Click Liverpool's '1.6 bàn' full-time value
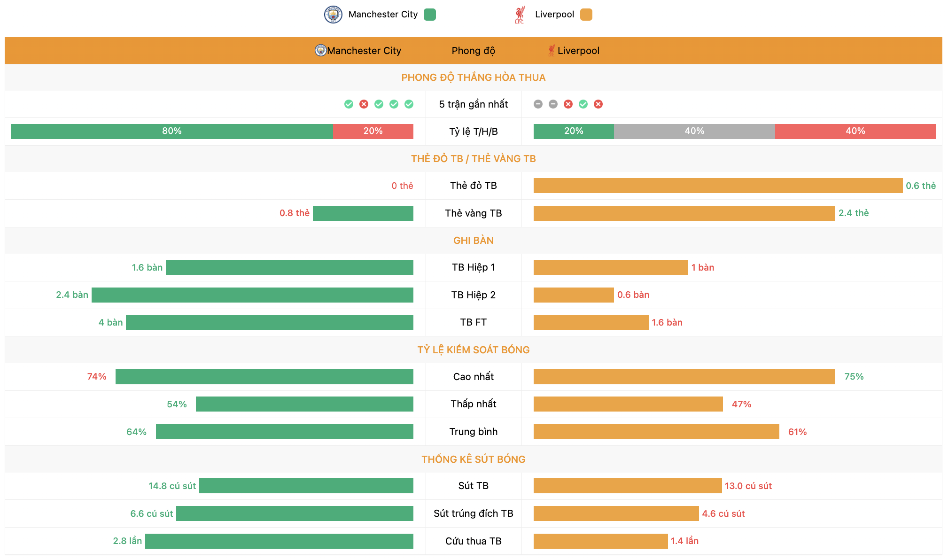The height and width of the screenshot is (560, 948). (x=667, y=322)
